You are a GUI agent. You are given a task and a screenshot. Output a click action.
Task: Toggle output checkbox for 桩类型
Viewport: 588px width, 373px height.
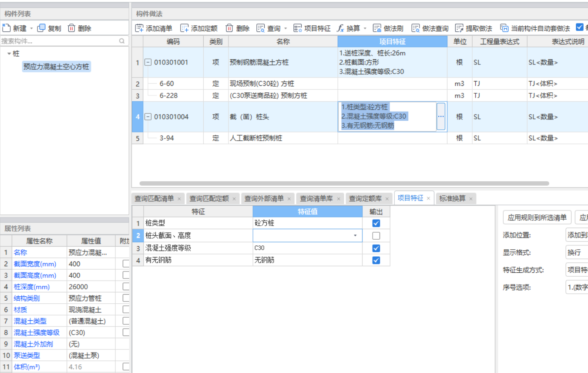coord(376,223)
